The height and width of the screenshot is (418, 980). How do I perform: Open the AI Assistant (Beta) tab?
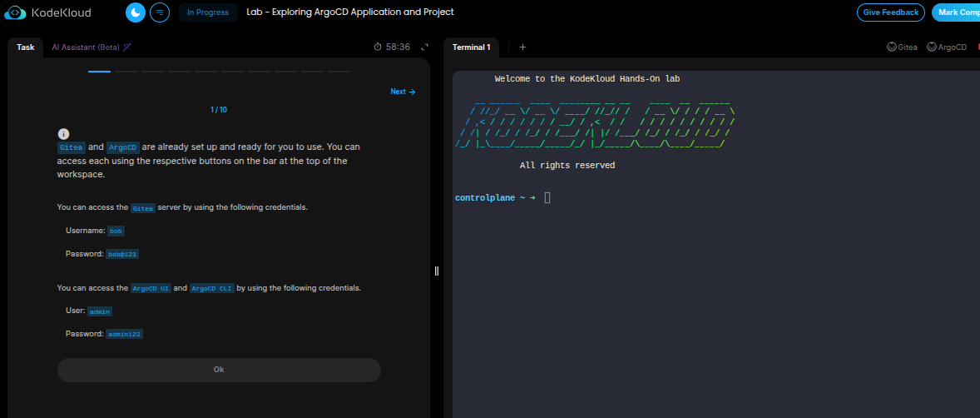pyautogui.click(x=92, y=47)
